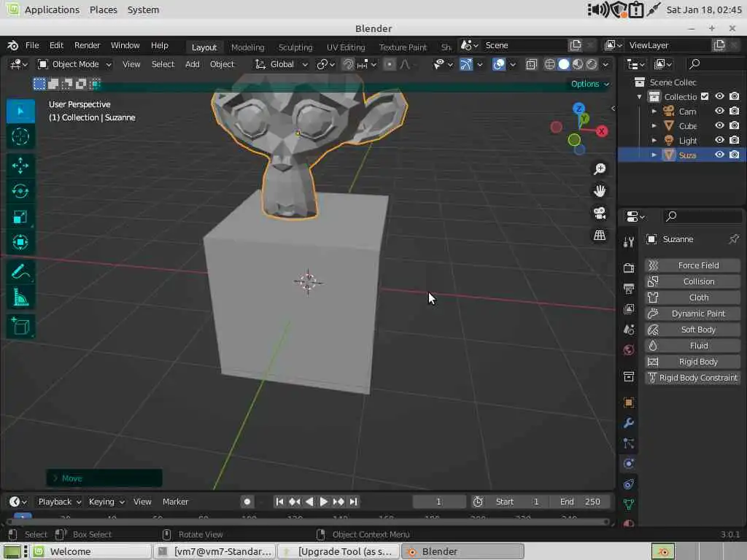Select the Measure tool
The width and height of the screenshot is (747, 560).
click(20, 297)
